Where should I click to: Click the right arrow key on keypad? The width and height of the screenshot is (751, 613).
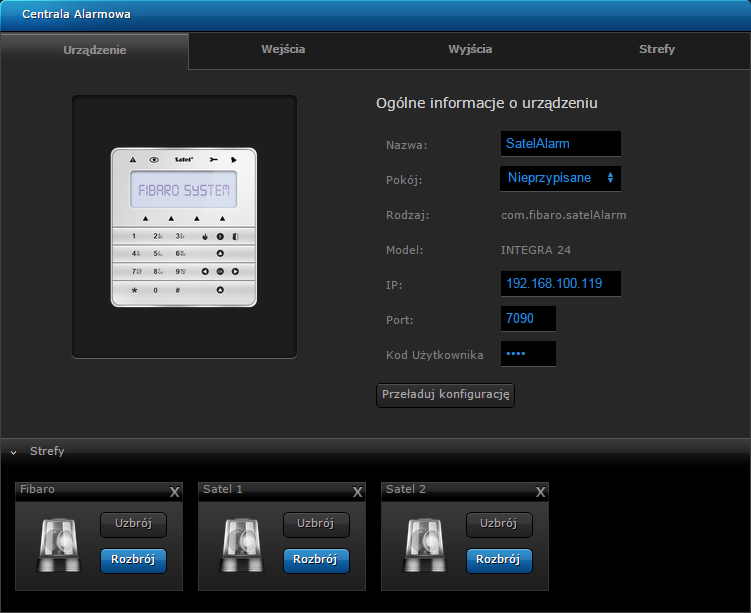coord(235,272)
